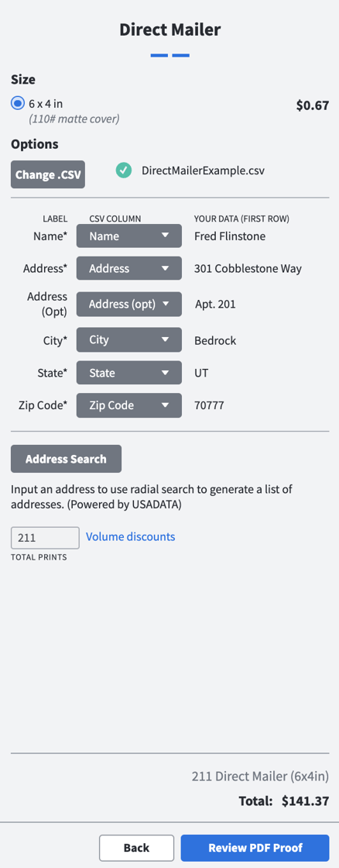The image size is (339, 868).
Task: Open the Volume discounts link
Action: tap(131, 536)
